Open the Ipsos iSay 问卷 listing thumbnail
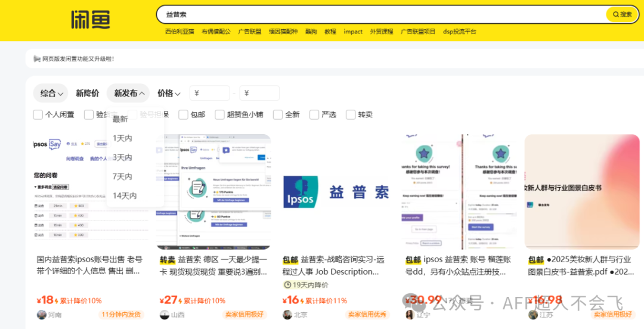Image resolution: width=644 pixels, height=329 pixels. coord(91,192)
